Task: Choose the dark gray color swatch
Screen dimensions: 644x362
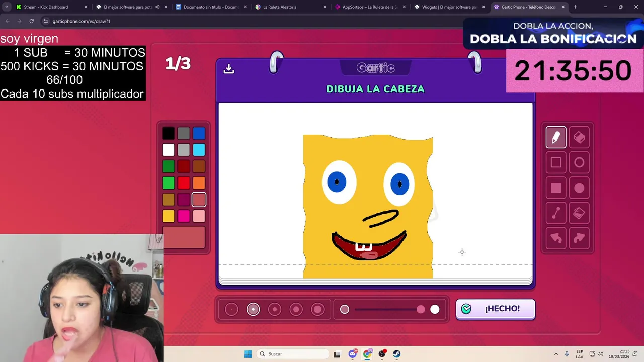Action: 184,133
